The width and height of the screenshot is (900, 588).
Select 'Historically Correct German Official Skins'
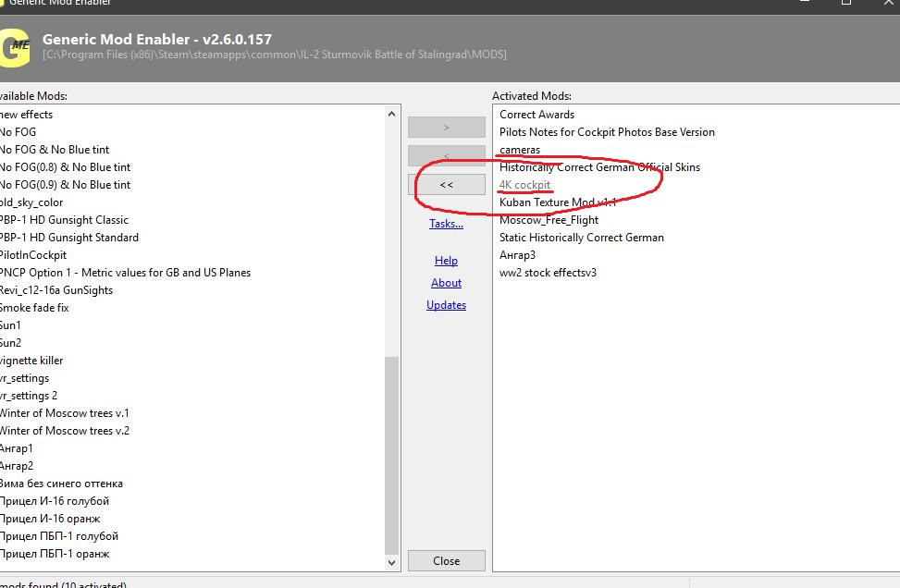[599, 167]
